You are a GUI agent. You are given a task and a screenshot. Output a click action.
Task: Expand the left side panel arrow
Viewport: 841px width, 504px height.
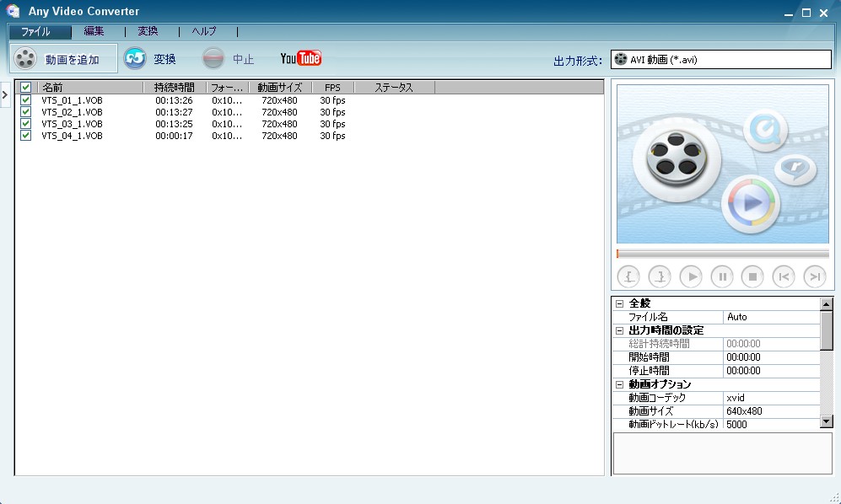tap(5, 95)
